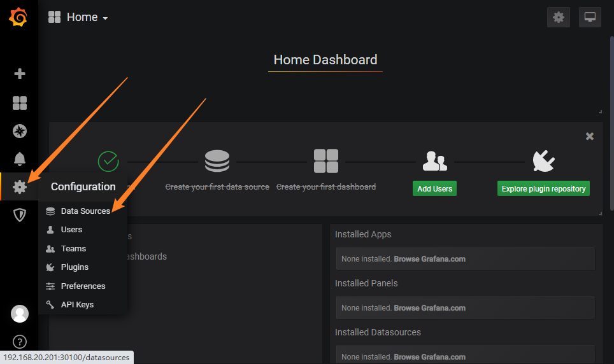
Task: Open the Server Admin shield icon
Action: point(20,215)
